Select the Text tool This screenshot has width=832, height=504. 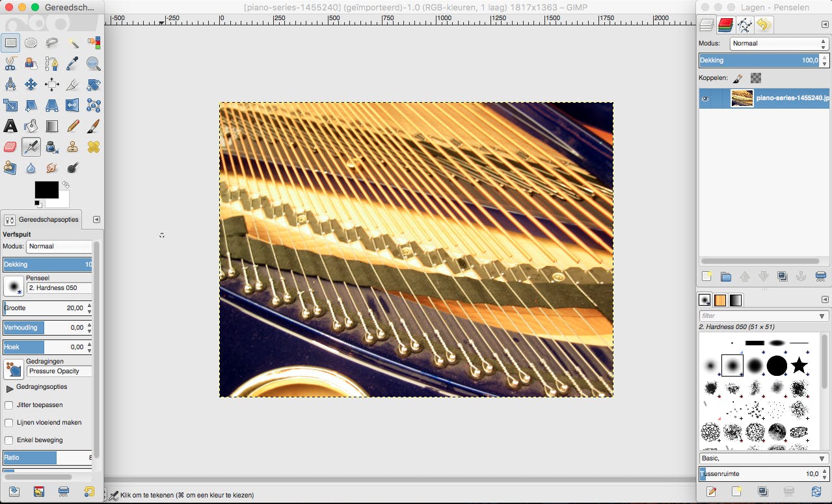(x=10, y=126)
